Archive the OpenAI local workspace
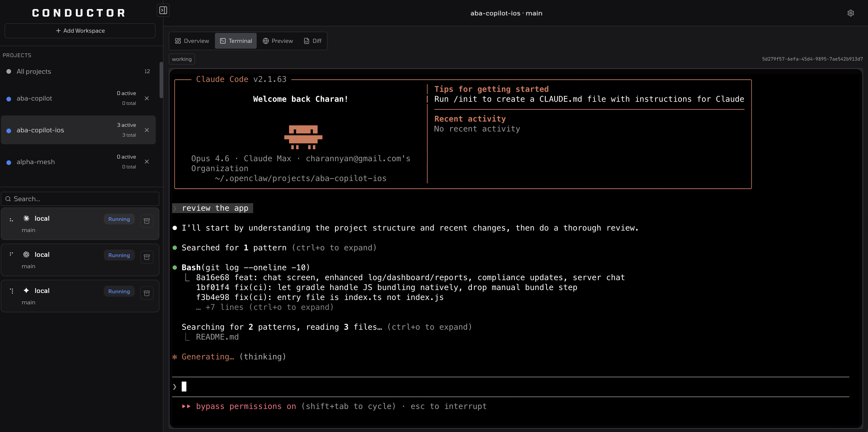Viewport: 868px width, 432px height. point(147,257)
